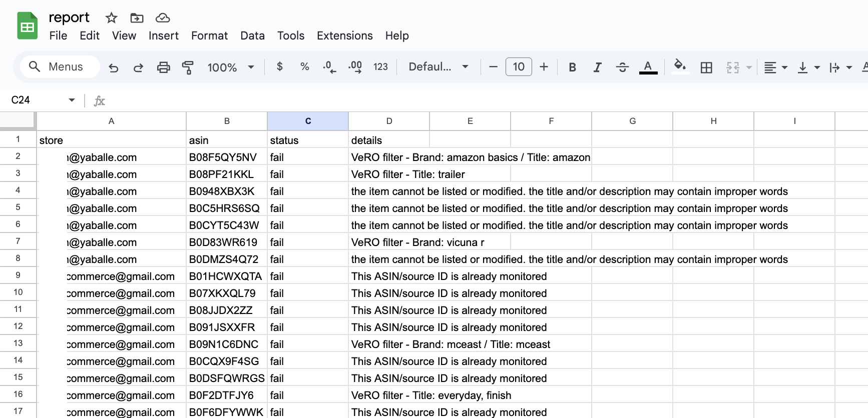Select the header cell 'asin'
The width and height of the screenshot is (868, 418).
tap(227, 140)
